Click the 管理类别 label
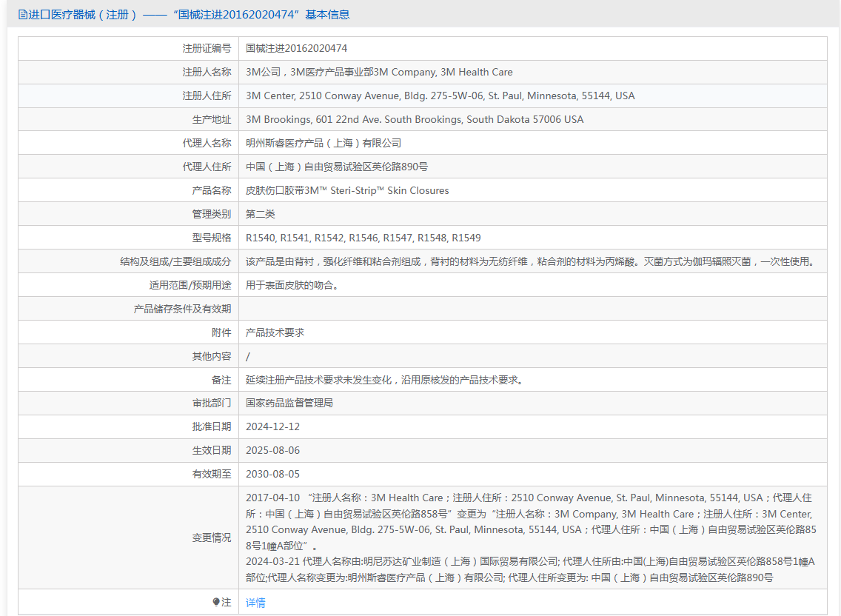This screenshot has height=616, width=841. (211, 213)
